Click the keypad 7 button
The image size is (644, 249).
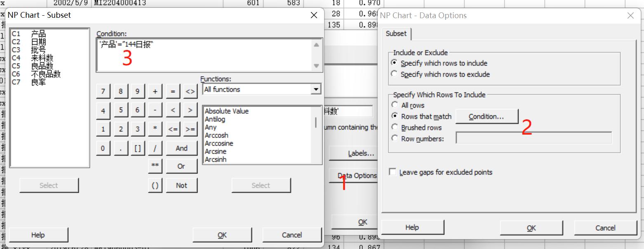pyautogui.click(x=103, y=92)
